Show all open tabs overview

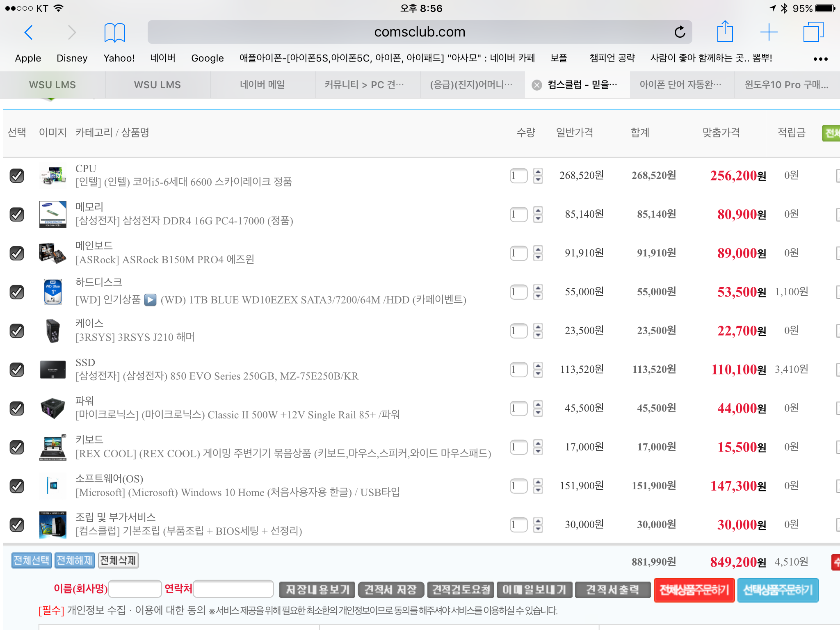813,32
